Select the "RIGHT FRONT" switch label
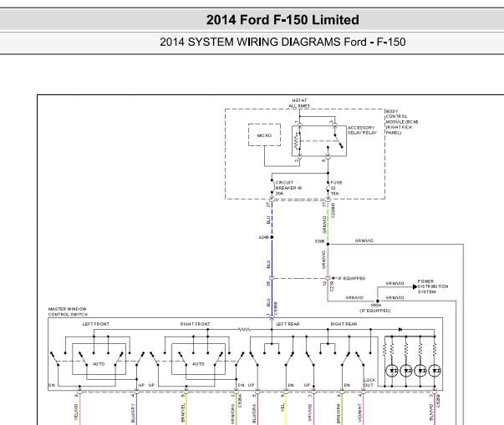 pos(195,324)
